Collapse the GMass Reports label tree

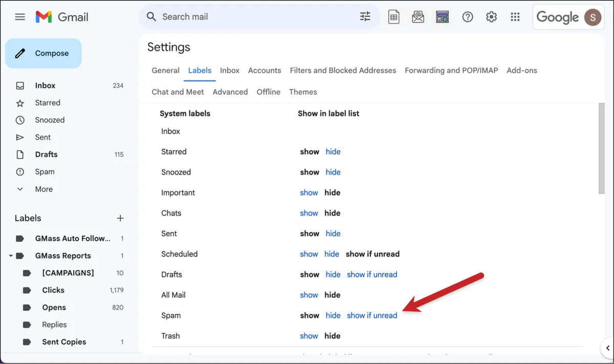pos(10,256)
